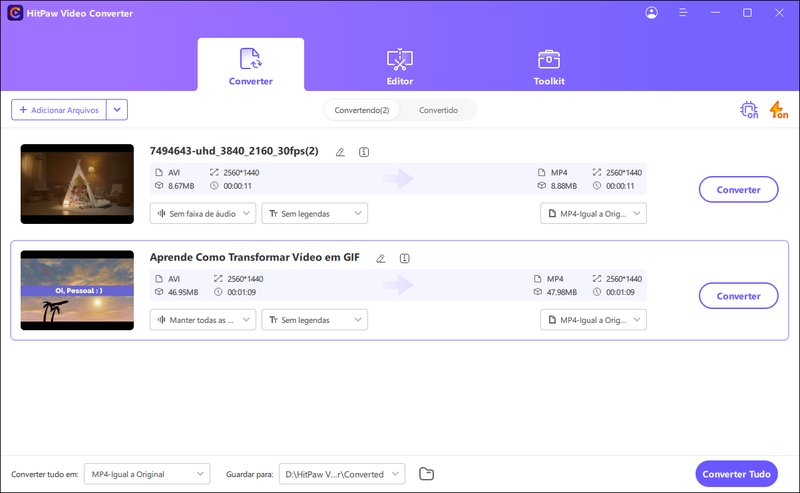Toggle hardware acceleration chip icon

tap(749, 110)
